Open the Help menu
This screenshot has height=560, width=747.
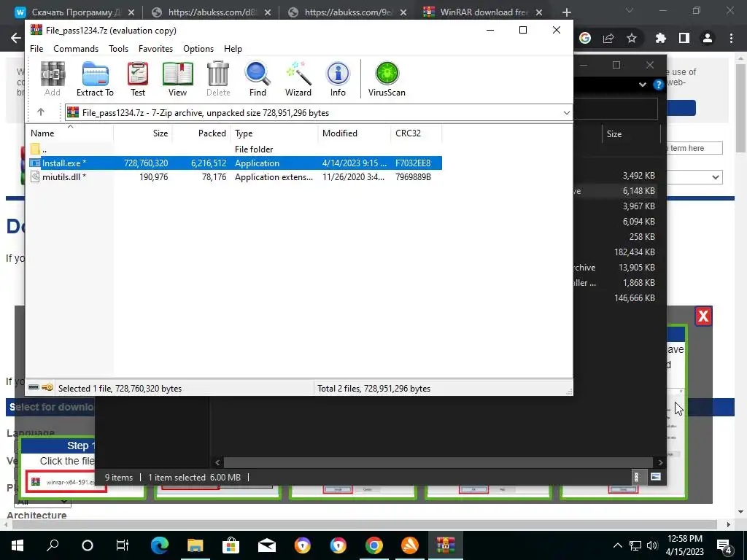click(x=233, y=49)
